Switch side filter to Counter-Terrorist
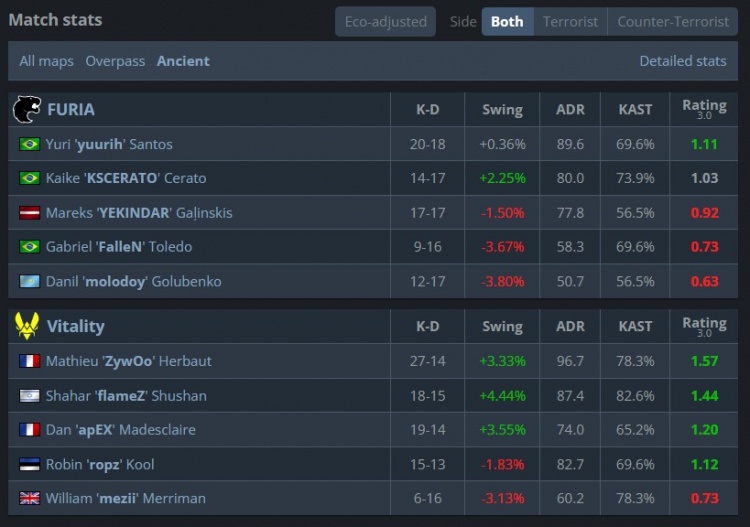This screenshot has height=527, width=750. tap(673, 21)
